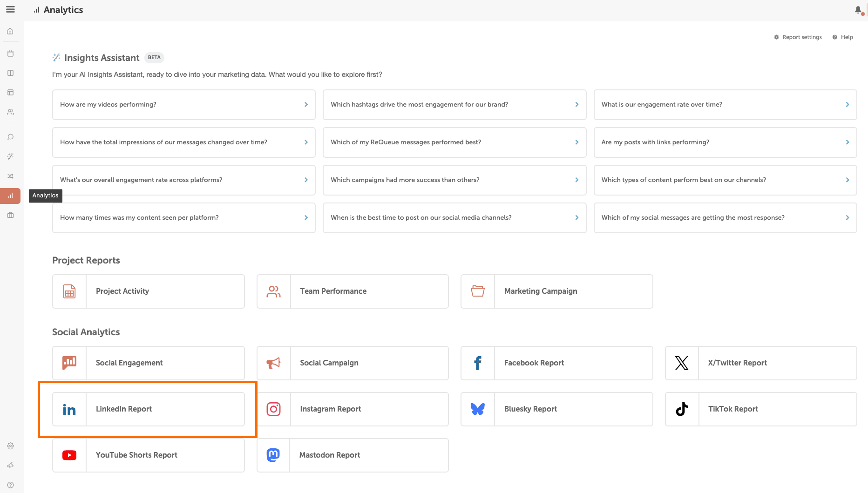Expand chevron for overall engagement rate question
This screenshot has width=868, height=493.
click(306, 180)
